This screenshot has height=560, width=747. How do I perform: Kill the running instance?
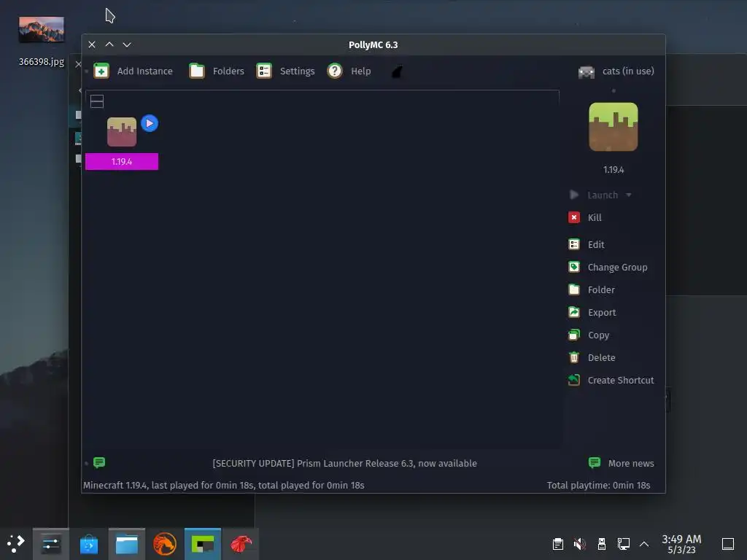(585, 217)
